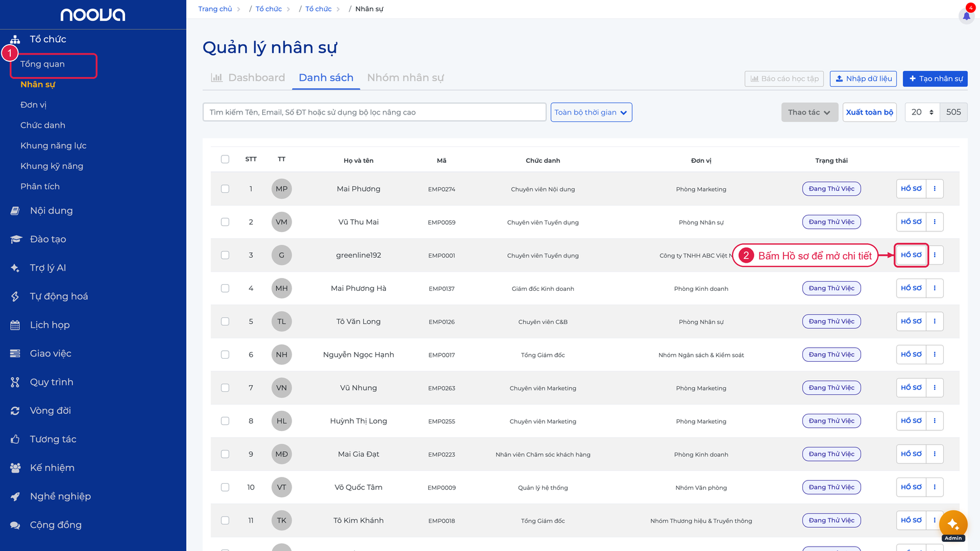Switch to the Danh sách tab
This screenshot has width=980, height=551.
tap(326, 78)
